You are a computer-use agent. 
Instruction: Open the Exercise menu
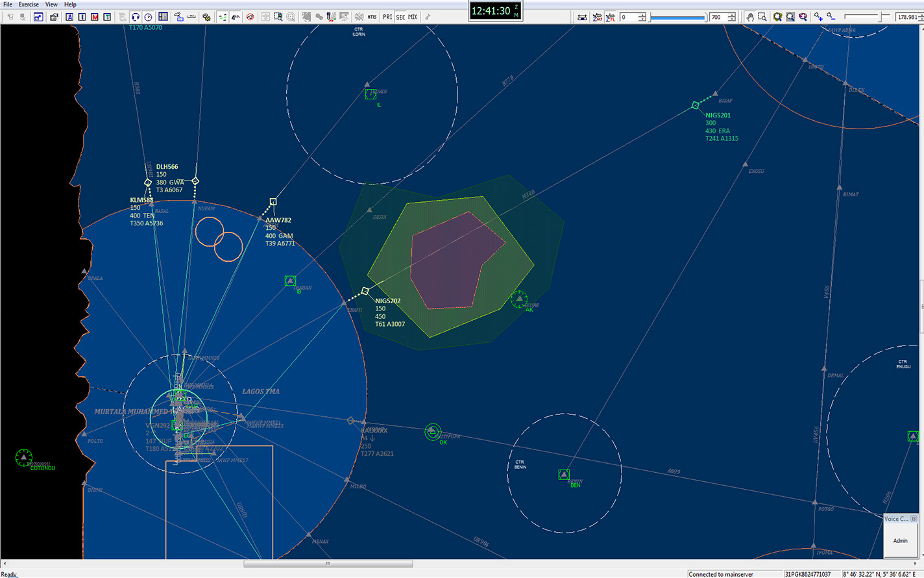click(29, 5)
